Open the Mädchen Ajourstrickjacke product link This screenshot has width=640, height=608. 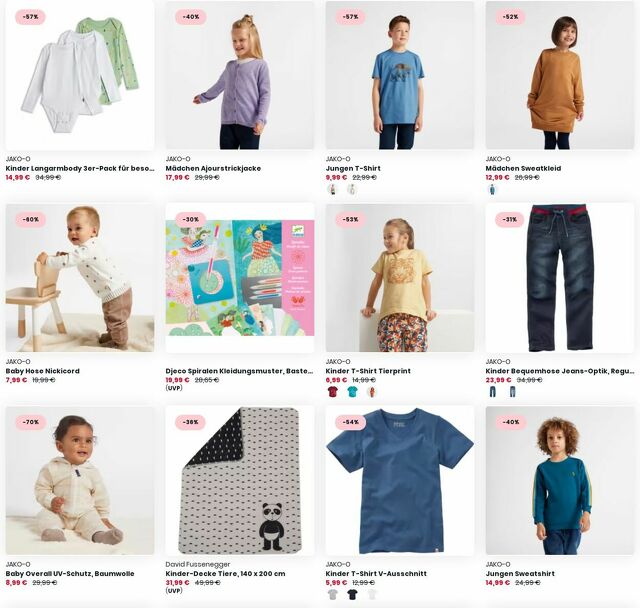point(213,168)
